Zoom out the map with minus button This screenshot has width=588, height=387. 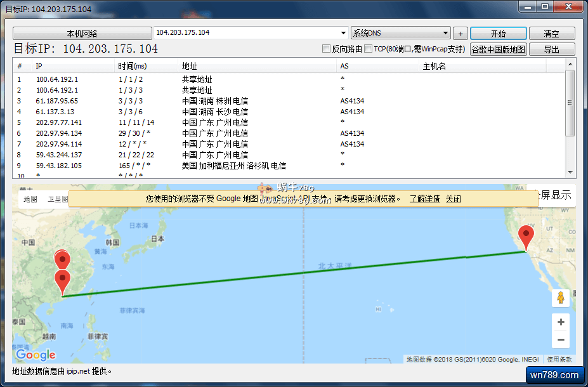tap(560, 340)
